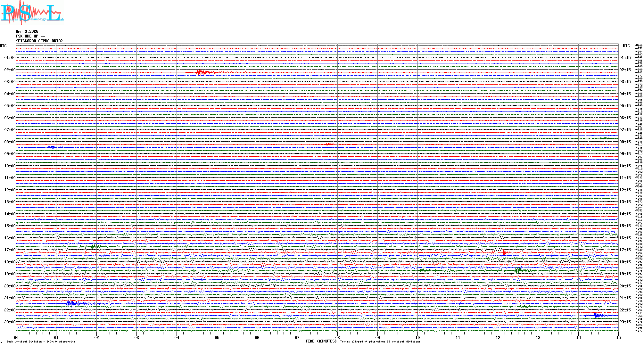Click the green burst near minute 12.5

click(x=519, y=270)
